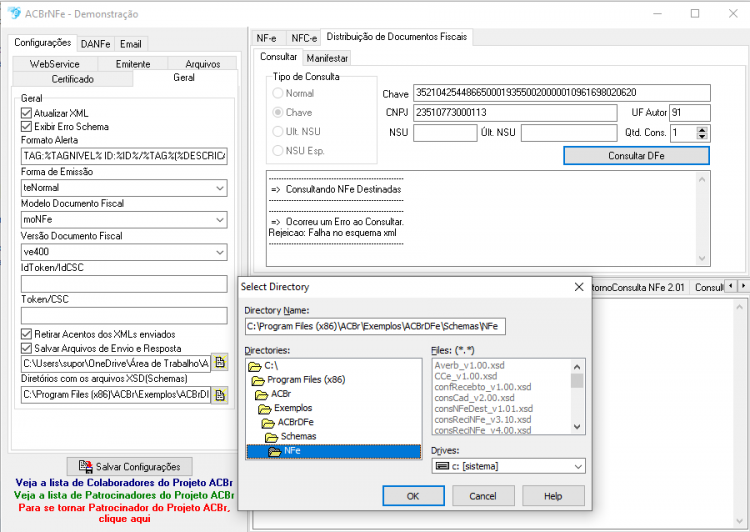Select the NFe directory row
This screenshot has height=532, width=750.
[334, 451]
